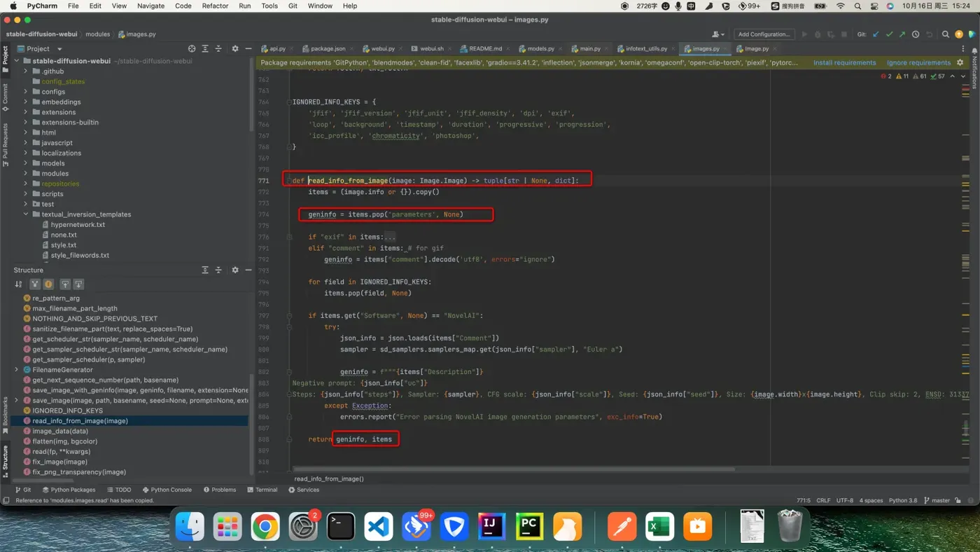Click Expand All icon in Structure panel
The width and height of the screenshot is (980, 552).
tap(205, 270)
